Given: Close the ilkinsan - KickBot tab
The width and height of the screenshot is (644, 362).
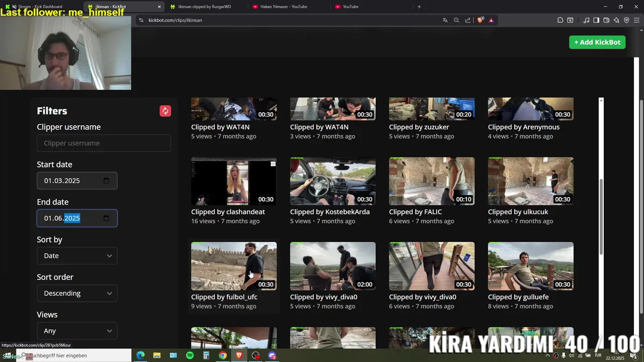Looking at the screenshot, I should pyautogui.click(x=159, y=7).
